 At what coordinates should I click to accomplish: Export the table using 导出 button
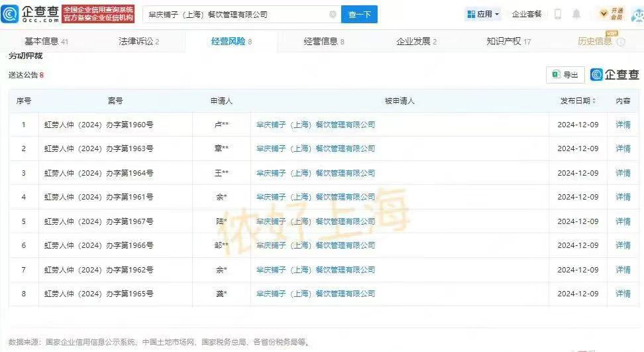(565, 75)
